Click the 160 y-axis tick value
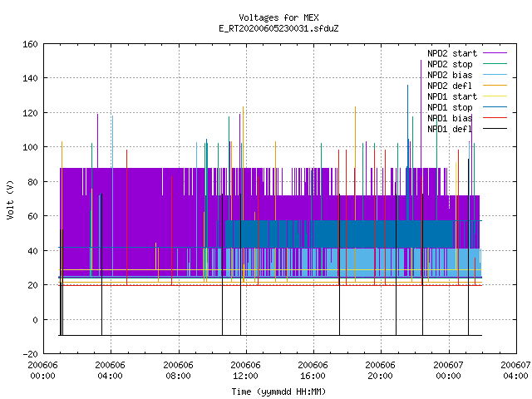The height and width of the screenshot is (399, 532). coord(30,44)
